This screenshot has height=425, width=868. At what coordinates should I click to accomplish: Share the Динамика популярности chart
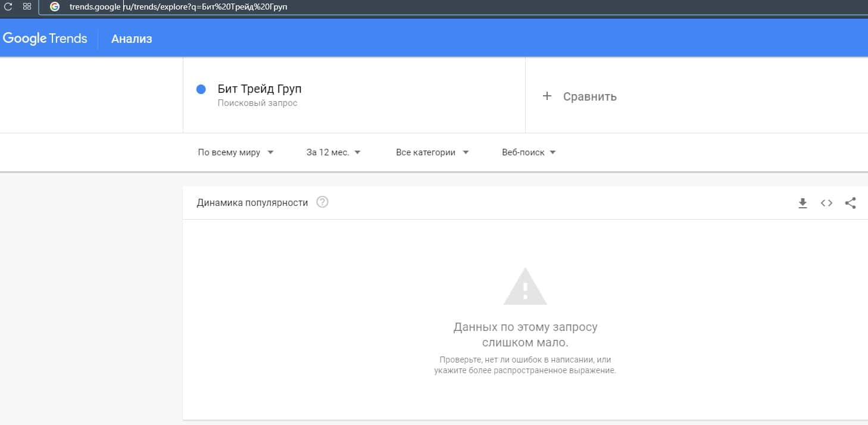[x=851, y=203]
